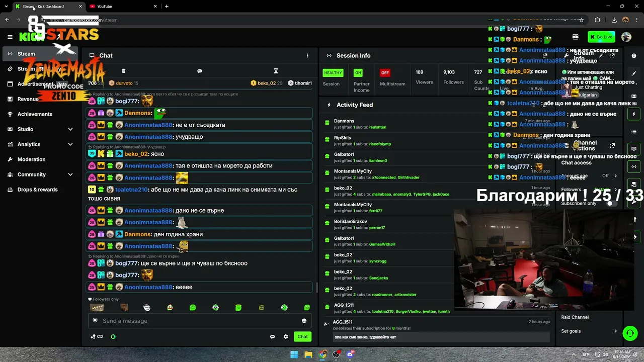Open the browser downloads icon

pyautogui.click(x=614, y=20)
